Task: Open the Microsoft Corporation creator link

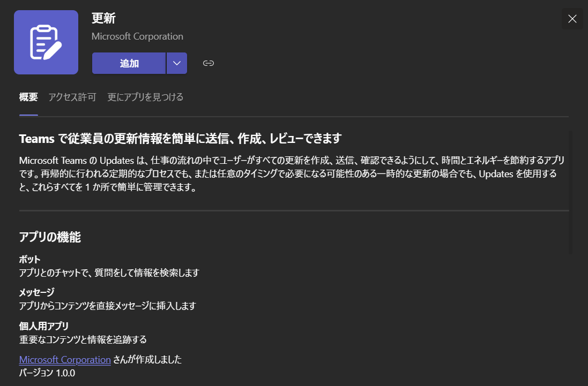Action: 65,359
